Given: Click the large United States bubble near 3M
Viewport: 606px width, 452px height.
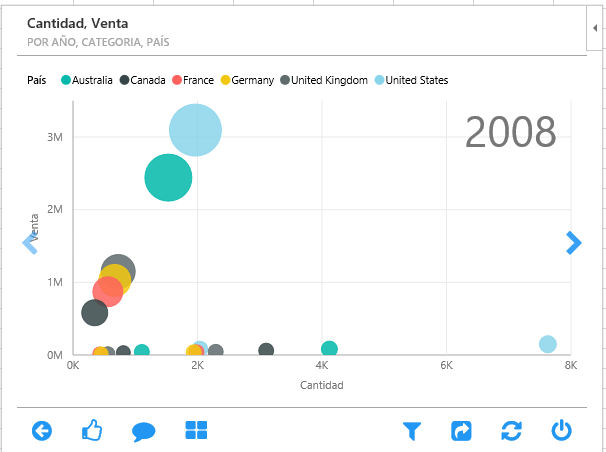Looking at the screenshot, I should (x=195, y=130).
